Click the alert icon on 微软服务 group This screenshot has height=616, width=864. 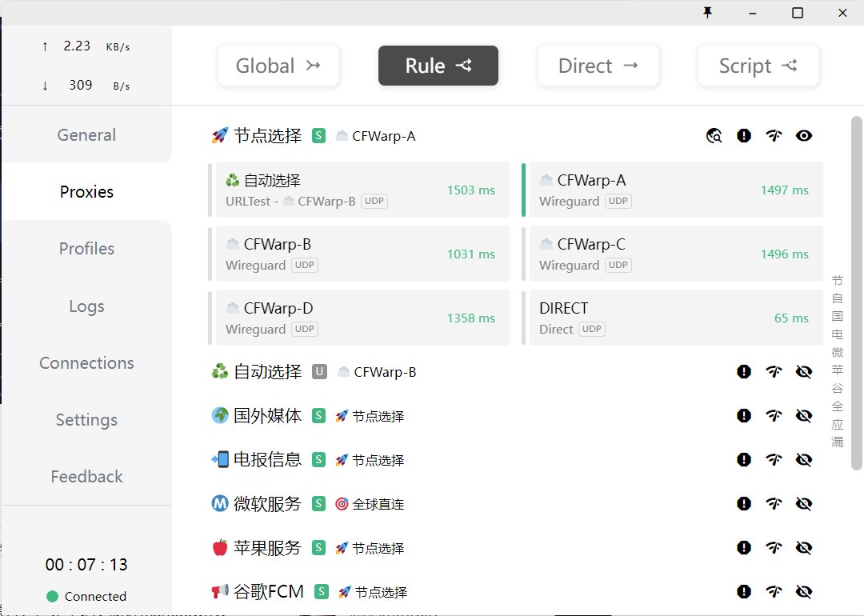click(744, 503)
